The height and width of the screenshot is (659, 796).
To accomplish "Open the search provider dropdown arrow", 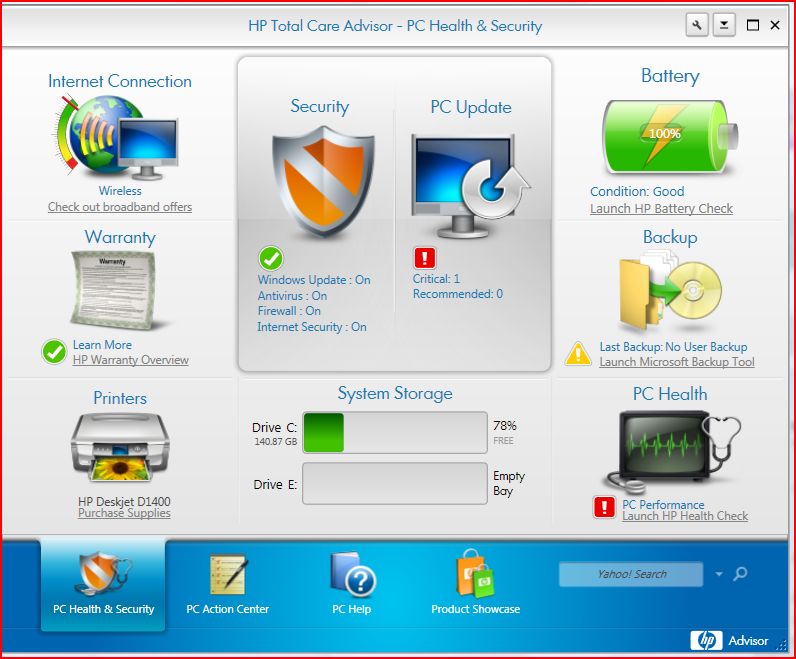I will coord(719,574).
